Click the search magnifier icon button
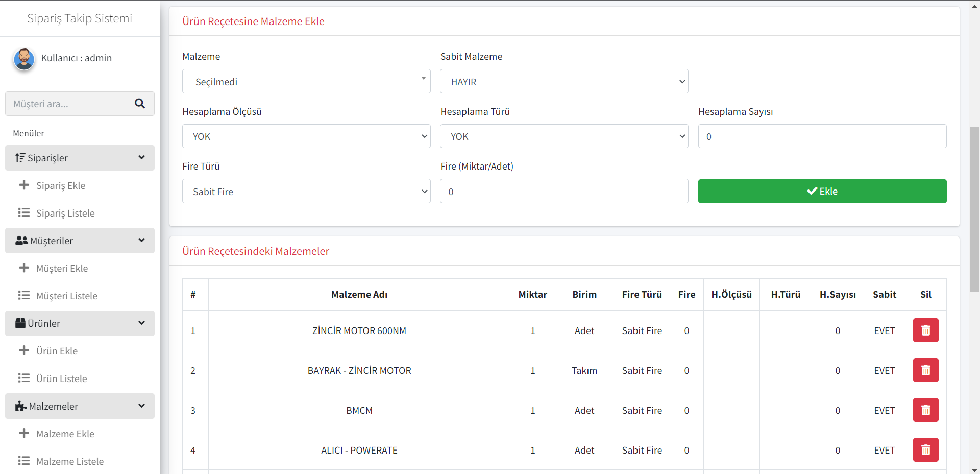980x474 pixels. point(140,104)
